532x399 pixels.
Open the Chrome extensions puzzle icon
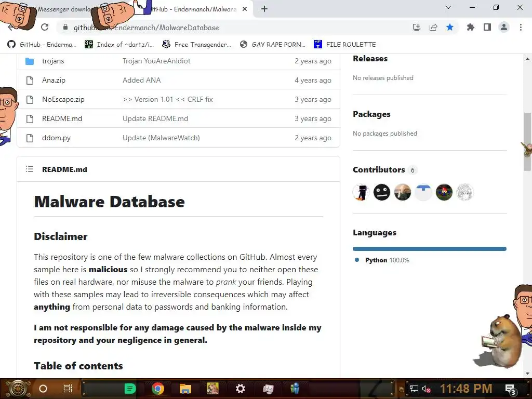470,27
